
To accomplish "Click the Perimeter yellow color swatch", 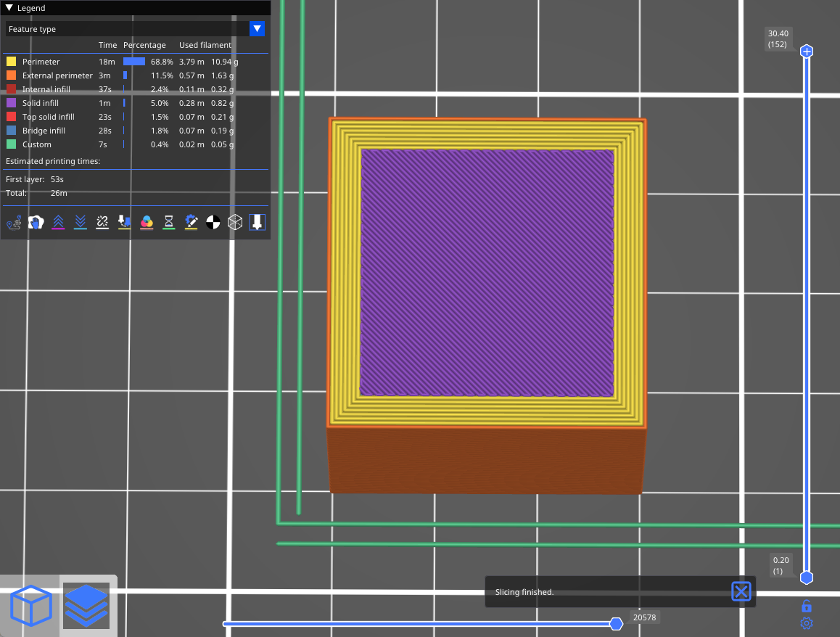I will click(11, 62).
